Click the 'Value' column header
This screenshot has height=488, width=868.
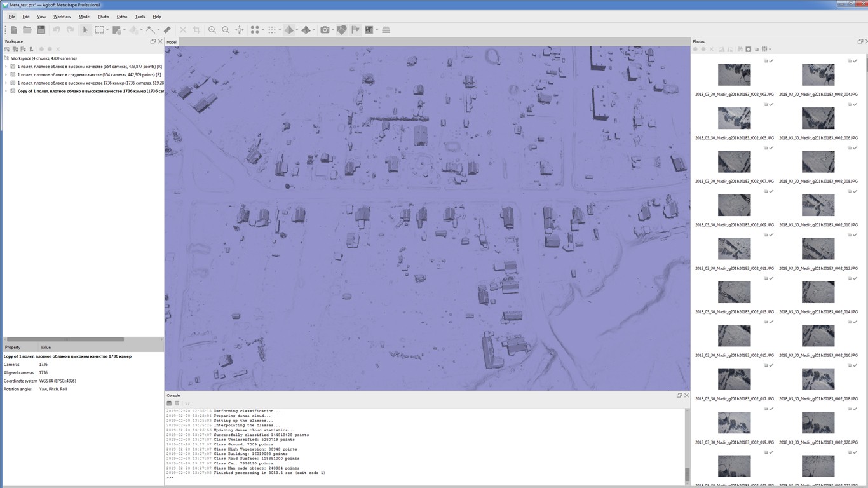46,347
